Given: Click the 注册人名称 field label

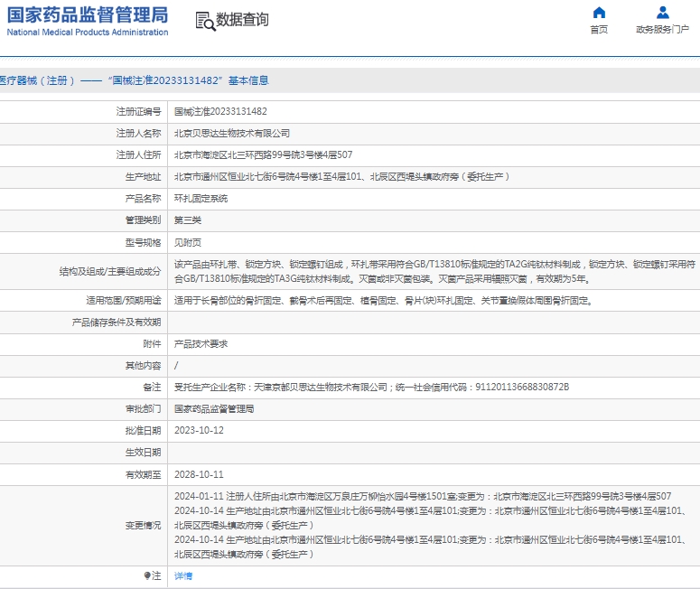Looking at the screenshot, I should pyautogui.click(x=138, y=134).
